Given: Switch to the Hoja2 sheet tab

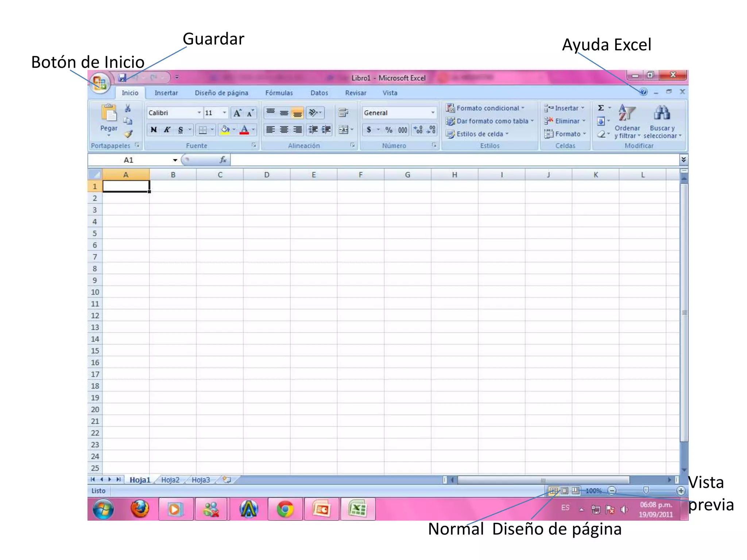Looking at the screenshot, I should pyautogui.click(x=170, y=480).
